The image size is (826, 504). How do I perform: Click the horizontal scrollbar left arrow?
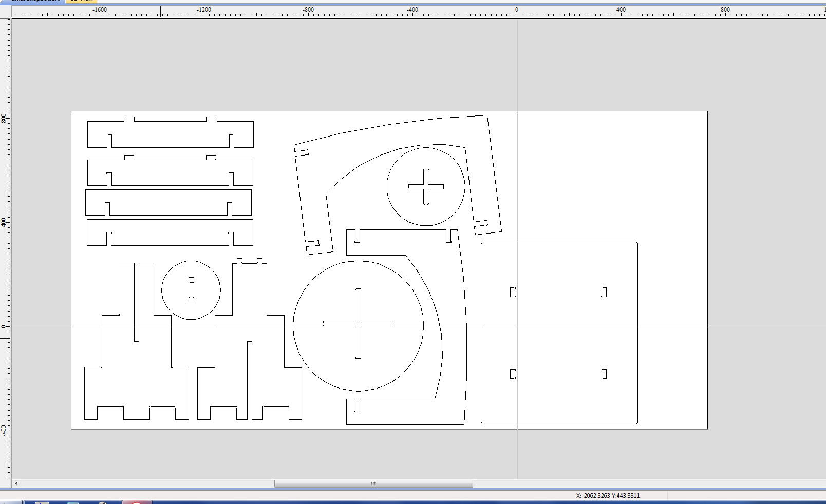coord(16,483)
